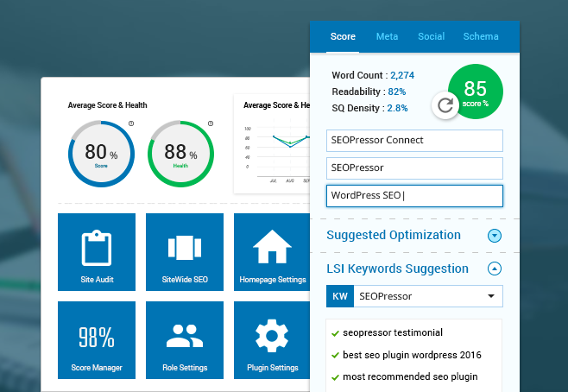Expand the Suggested Optimization section arrow
568x392 pixels.
[x=495, y=236]
